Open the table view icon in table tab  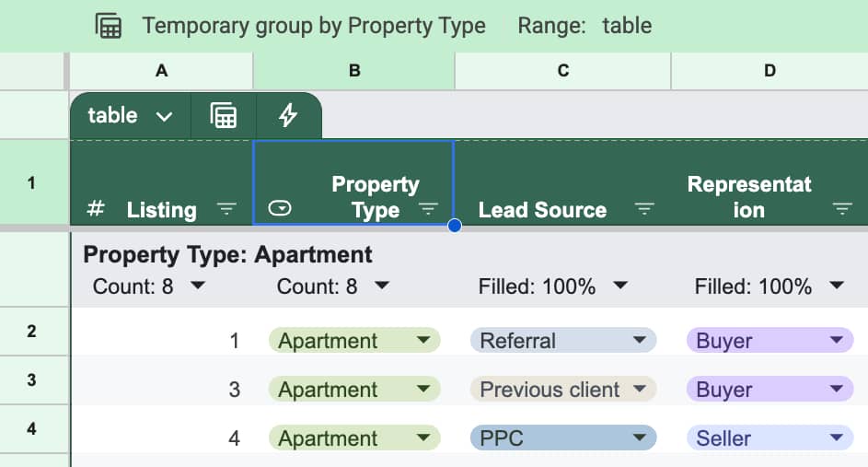click(x=223, y=115)
